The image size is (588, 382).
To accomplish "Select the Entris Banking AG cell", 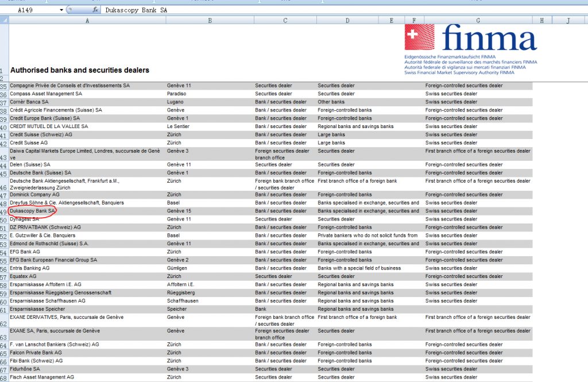I will click(x=87, y=268).
